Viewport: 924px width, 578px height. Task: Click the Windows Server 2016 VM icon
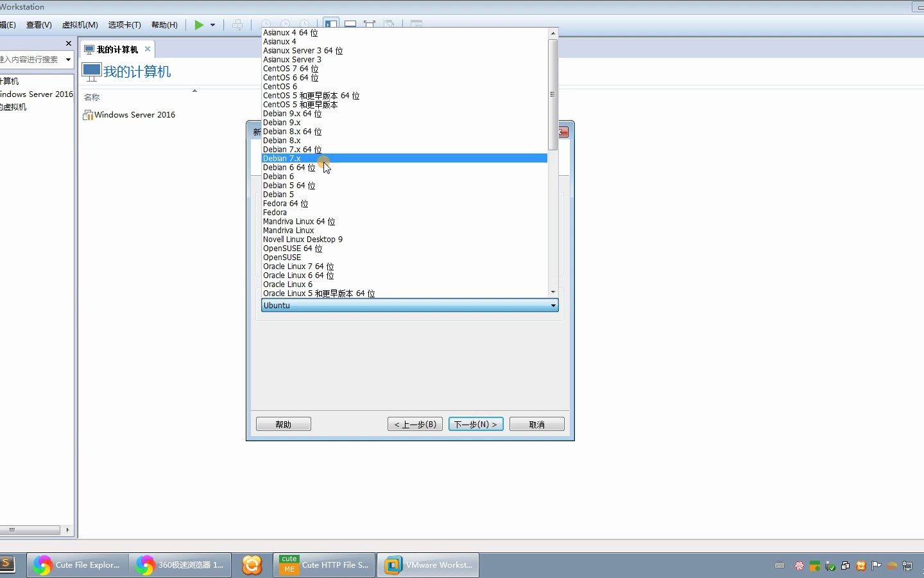(x=89, y=115)
